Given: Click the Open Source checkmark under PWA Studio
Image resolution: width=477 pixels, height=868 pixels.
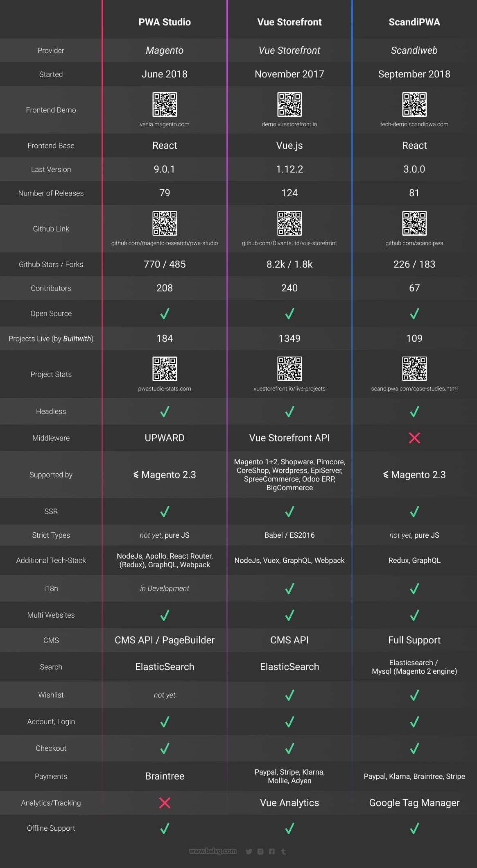Looking at the screenshot, I should (165, 314).
